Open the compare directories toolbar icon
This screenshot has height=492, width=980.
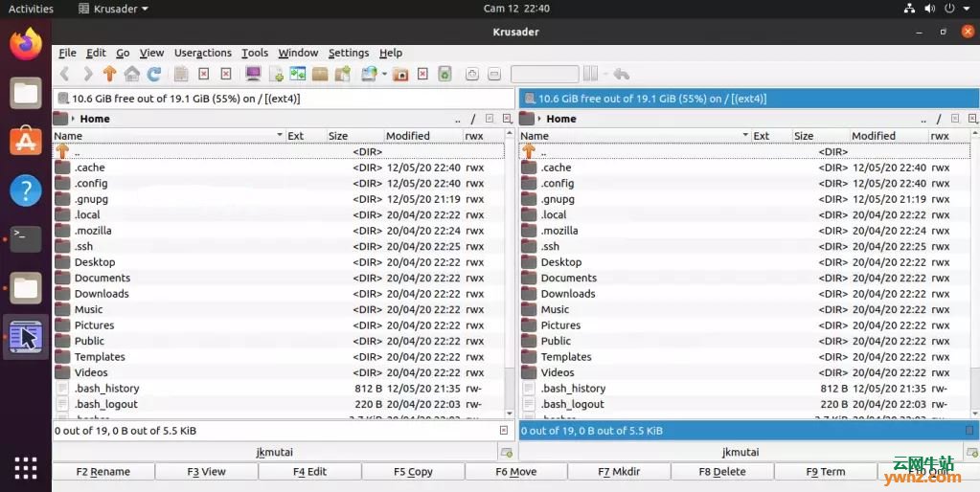(298, 75)
